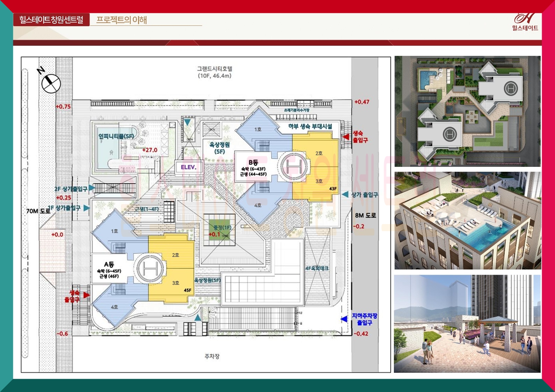This screenshot has height=392, width=555.
Task: Click upper helipad in the aerial photo
Action: [511, 89]
